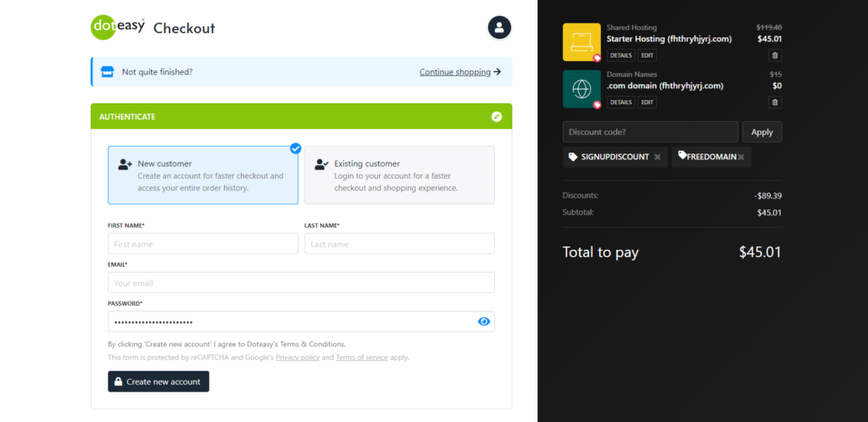Click the compass icon in the Authenticate header
This screenshot has width=868, height=422.
(497, 117)
